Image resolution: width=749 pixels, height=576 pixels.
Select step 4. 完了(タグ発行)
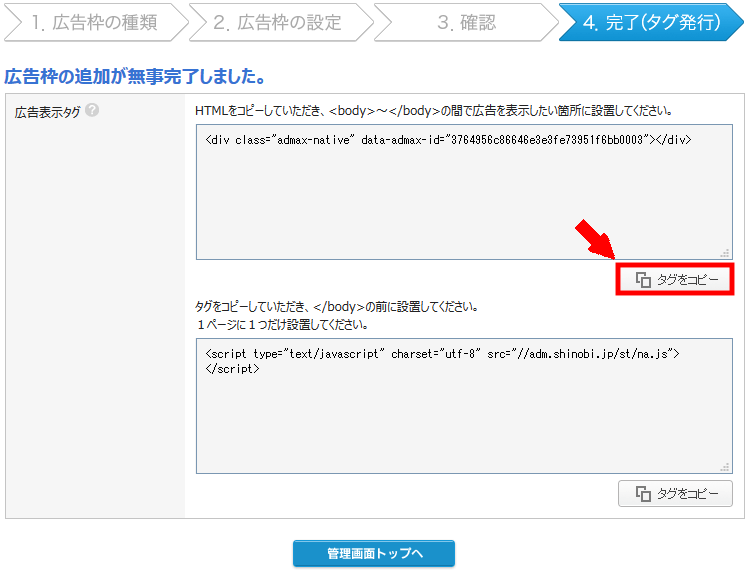[x=651, y=22]
